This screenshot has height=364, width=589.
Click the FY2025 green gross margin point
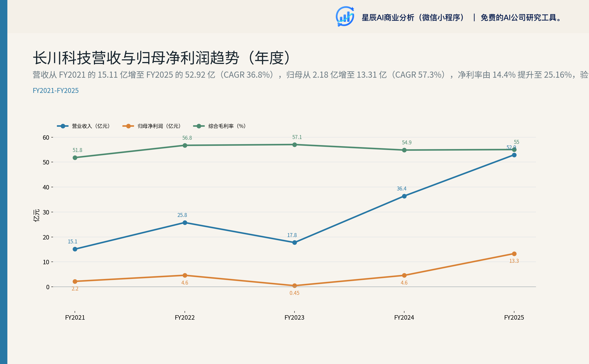[x=514, y=150]
